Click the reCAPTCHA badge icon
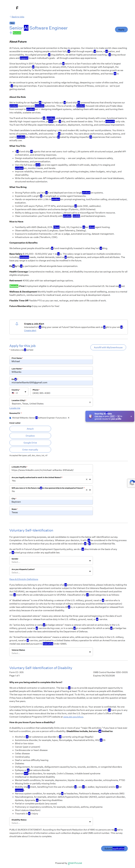Image resolution: width=135 pixels, height=868 pixels. [x=132, y=483]
